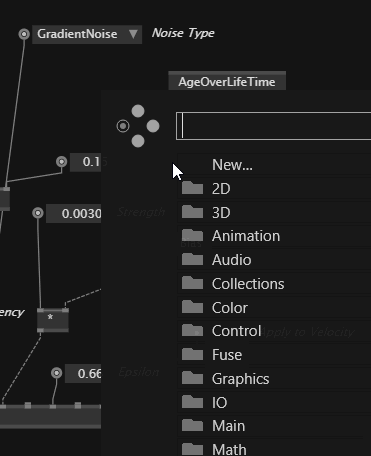Select the 0.66 value box
This screenshot has height=456, width=371.
(x=83, y=373)
